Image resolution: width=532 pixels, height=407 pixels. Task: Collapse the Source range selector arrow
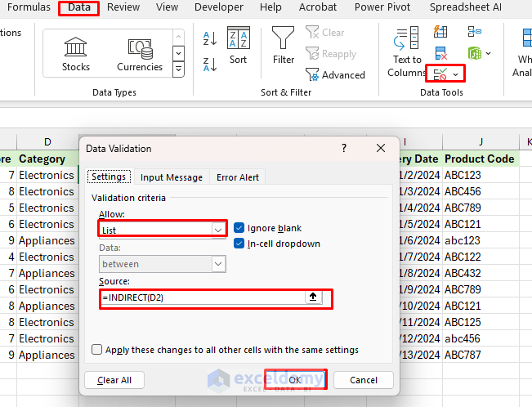click(313, 297)
